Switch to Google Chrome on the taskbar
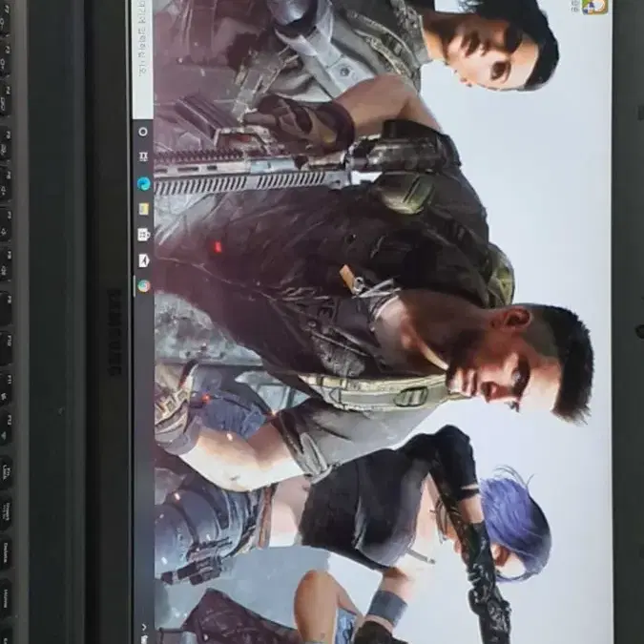 tap(144, 286)
